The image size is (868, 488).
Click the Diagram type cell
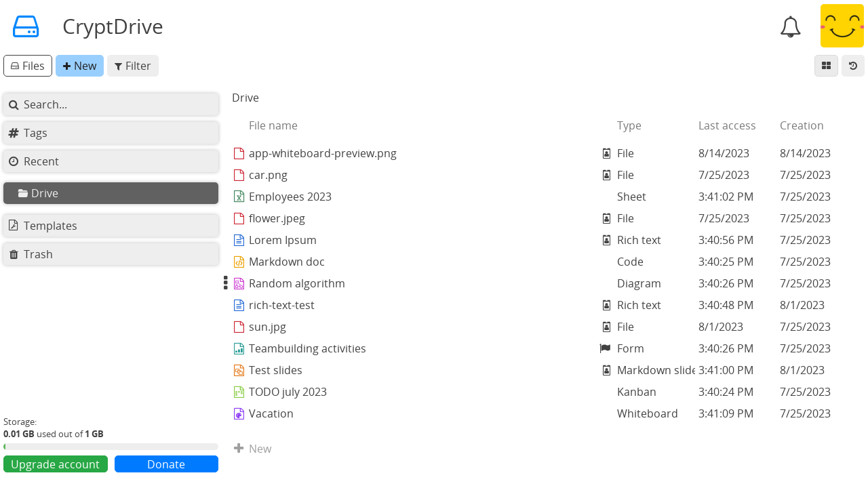tap(639, 283)
